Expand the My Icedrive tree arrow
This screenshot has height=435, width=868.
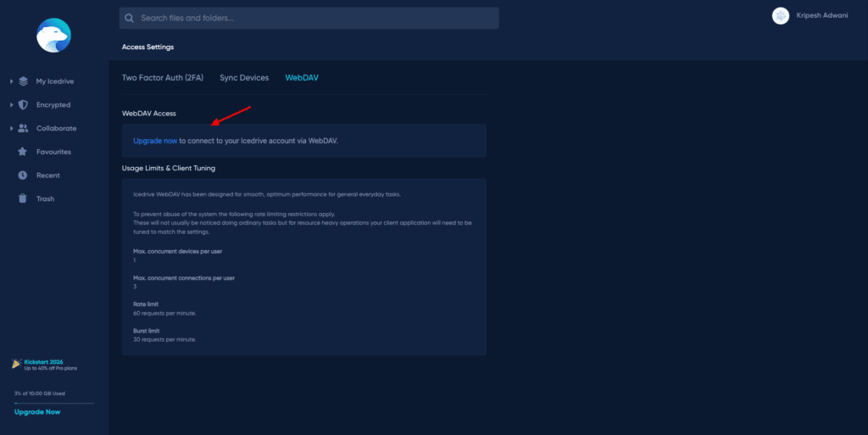[11, 81]
